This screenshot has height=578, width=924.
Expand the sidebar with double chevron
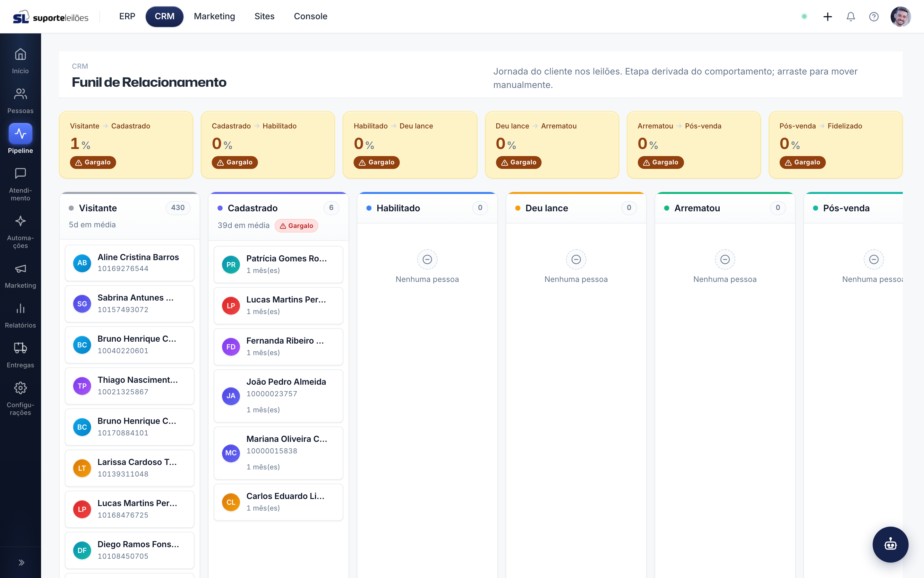(21, 562)
